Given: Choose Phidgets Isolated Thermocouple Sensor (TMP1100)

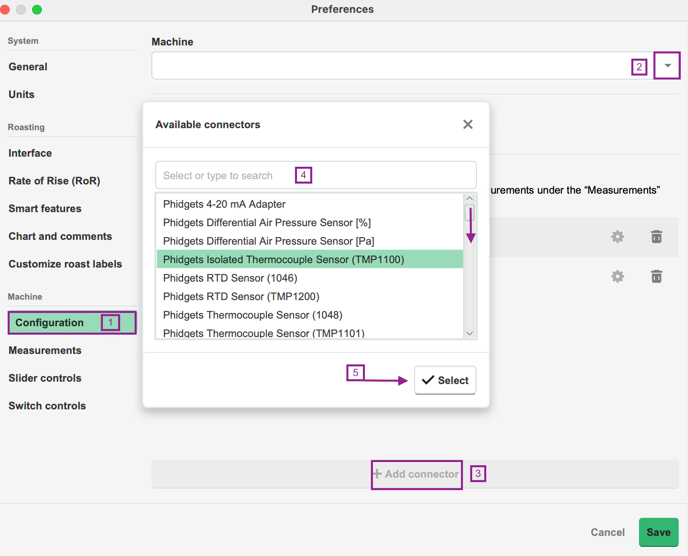Looking at the screenshot, I should pyautogui.click(x=310, y=259).
